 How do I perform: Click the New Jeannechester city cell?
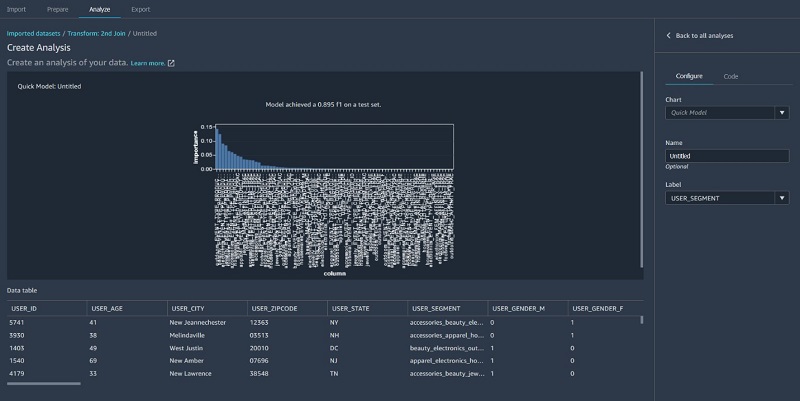click(197, 322)
